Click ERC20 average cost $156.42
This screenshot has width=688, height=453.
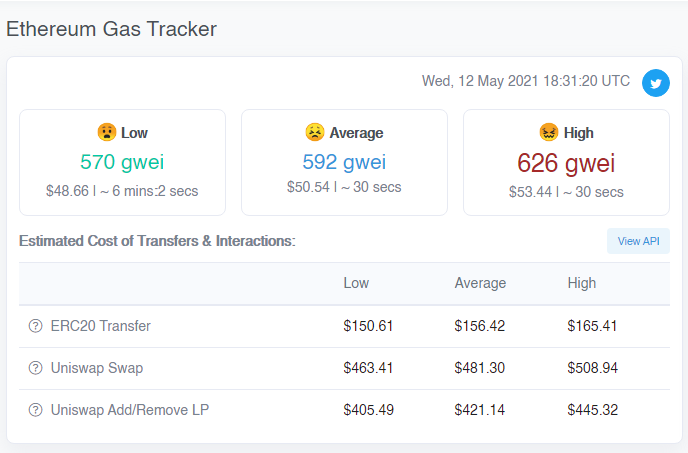point(480,326)
